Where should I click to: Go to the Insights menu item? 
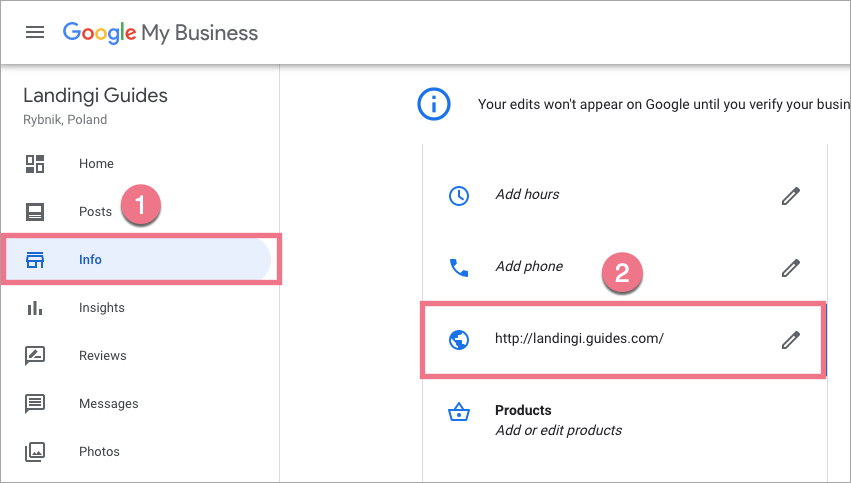(102, 308)
